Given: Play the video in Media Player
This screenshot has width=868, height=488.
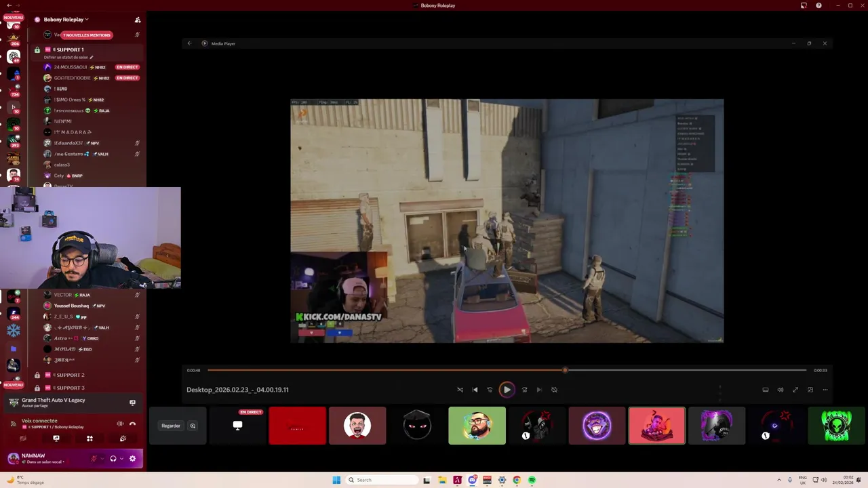Looking at the screenshot, I should pyautogui.click(x=507, y=390).
